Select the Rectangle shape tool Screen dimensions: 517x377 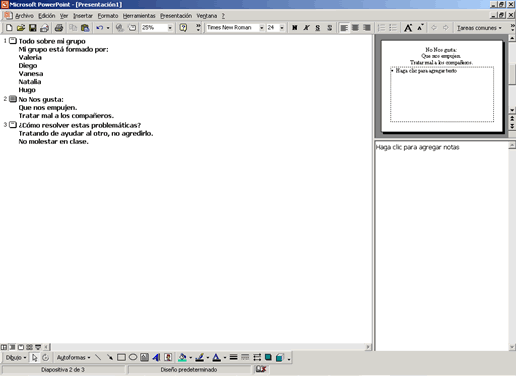pos(121,358)
